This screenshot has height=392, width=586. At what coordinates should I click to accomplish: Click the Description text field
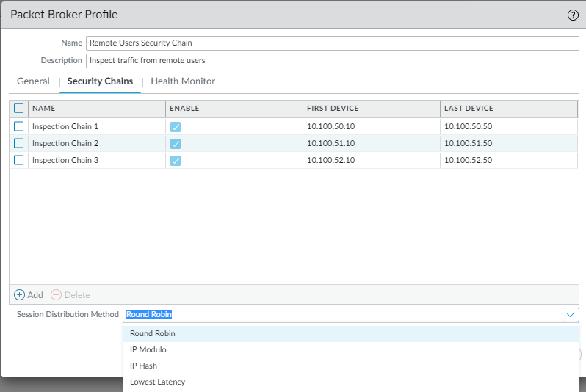click(332, 60)
